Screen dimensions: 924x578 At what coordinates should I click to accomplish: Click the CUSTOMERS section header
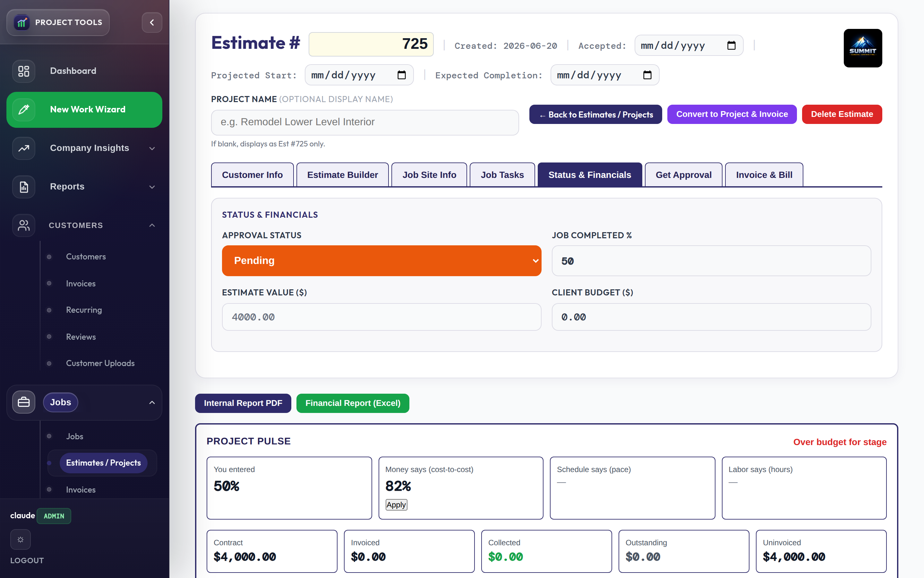[76, 225]
